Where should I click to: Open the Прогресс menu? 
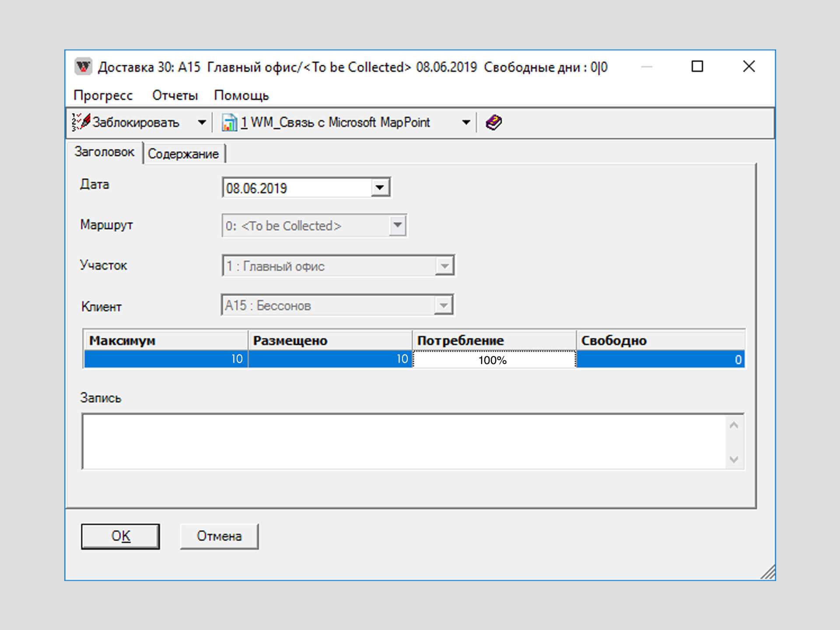(103, 95)
